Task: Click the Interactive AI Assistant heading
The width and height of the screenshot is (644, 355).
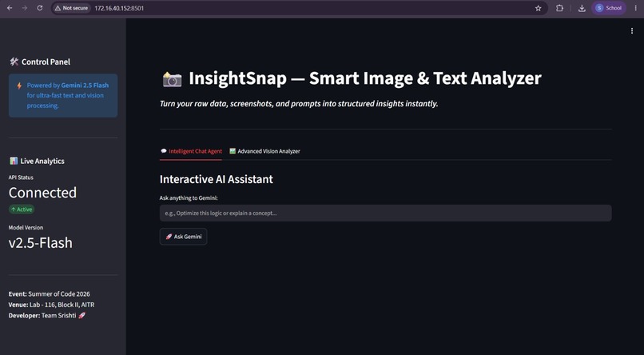Action: click(216, 179)
